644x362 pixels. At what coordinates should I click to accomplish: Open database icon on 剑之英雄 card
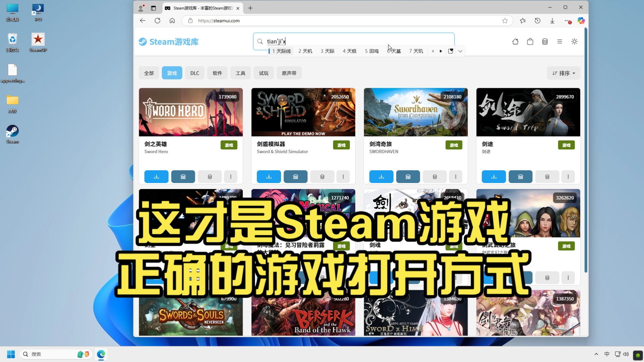[x=210, y=177]
